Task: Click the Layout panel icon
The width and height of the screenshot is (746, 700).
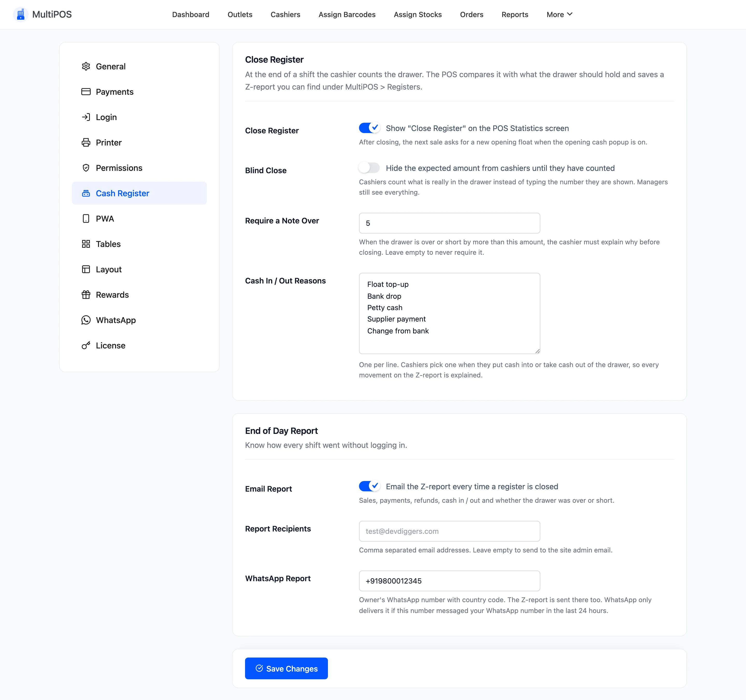Action: pyautogui.click(x=86, y=269)
